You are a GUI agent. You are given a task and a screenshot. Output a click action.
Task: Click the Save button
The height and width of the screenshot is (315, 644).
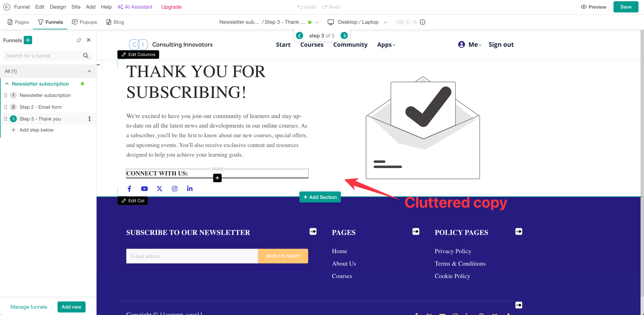pos(626,7)
